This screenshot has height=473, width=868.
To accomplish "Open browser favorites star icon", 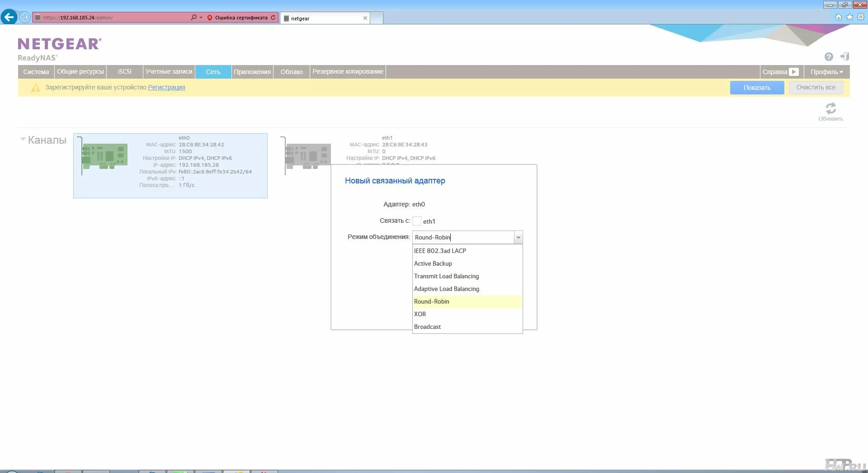I will click(849, 17).
